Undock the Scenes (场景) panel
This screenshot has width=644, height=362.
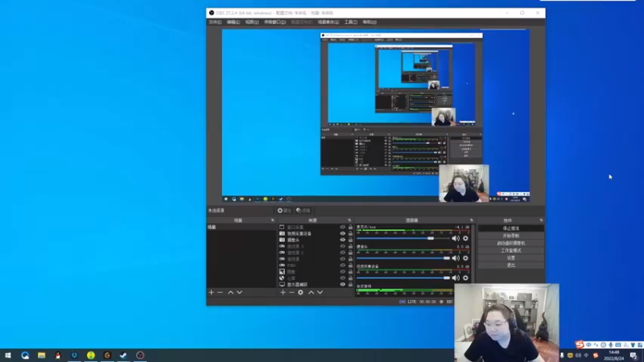[x=273, y=220]
